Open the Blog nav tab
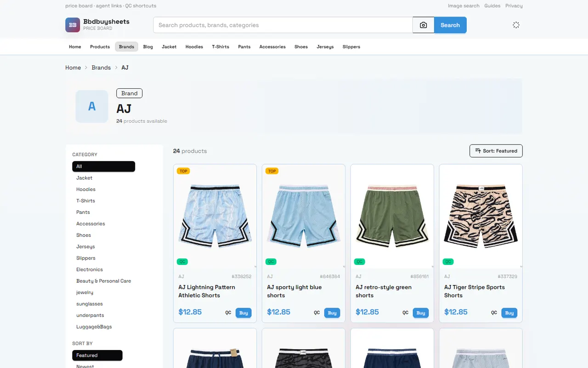 (x=148, y=47)
